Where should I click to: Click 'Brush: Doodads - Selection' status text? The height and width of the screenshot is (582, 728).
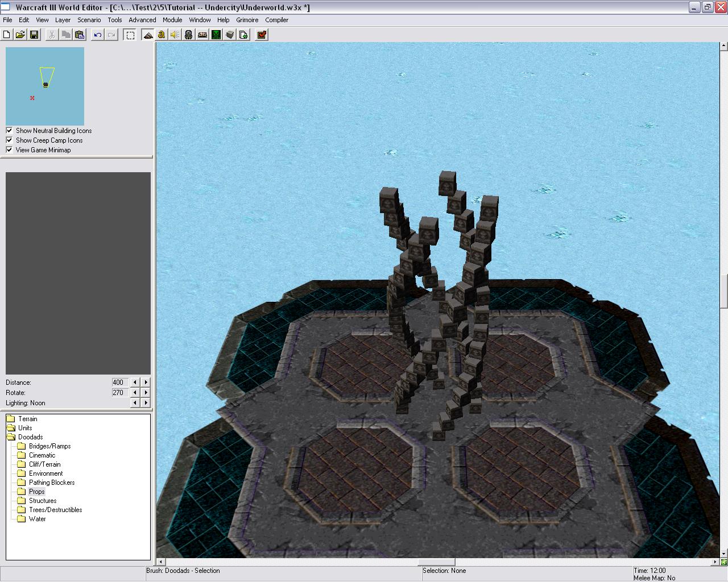183,571
